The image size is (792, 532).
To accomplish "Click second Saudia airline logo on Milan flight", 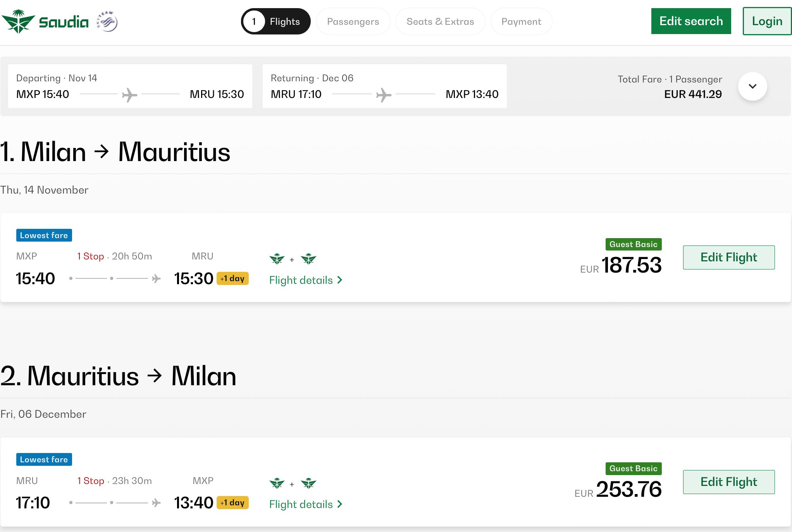I will pyautogui.click(x=308, y=259).
